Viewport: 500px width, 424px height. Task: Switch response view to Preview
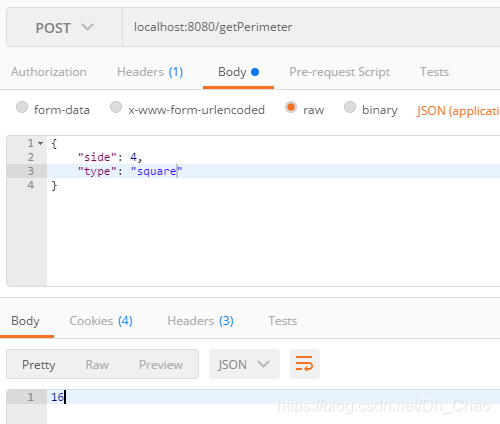point(161,365)
